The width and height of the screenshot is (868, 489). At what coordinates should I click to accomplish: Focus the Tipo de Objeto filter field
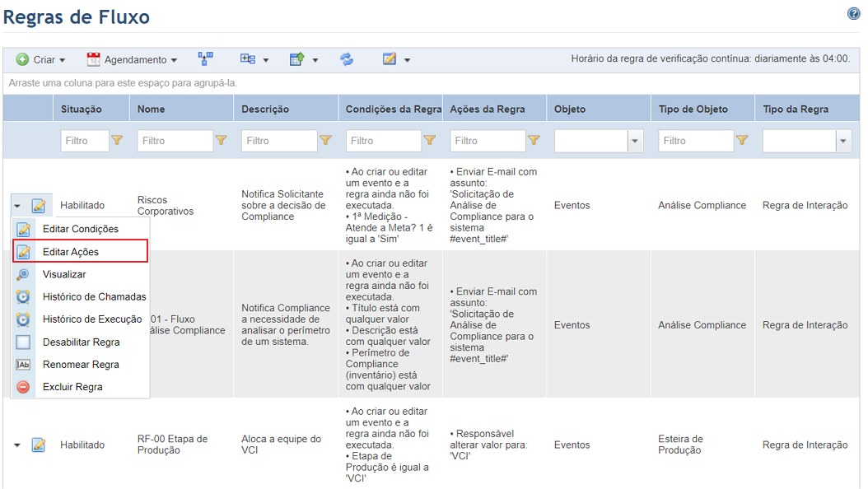click(696, 141)
